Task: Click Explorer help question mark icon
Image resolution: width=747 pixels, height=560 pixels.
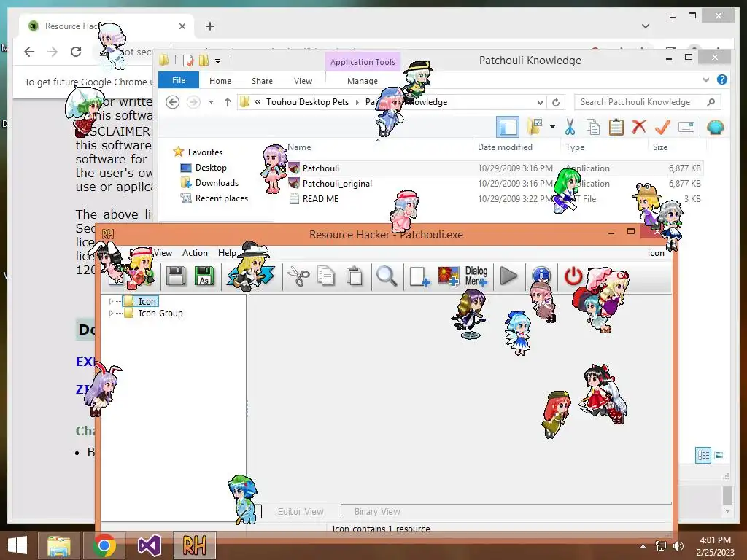Action: coord(721,79)
